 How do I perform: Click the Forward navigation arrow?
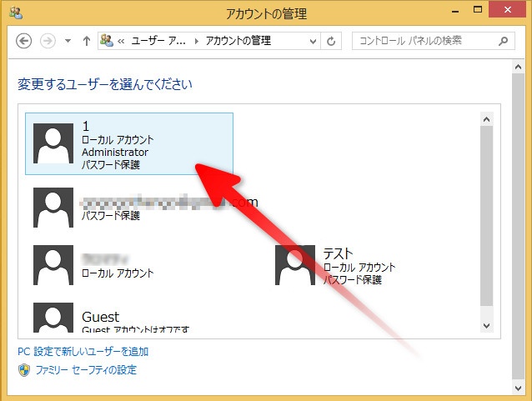pos(48,41)
